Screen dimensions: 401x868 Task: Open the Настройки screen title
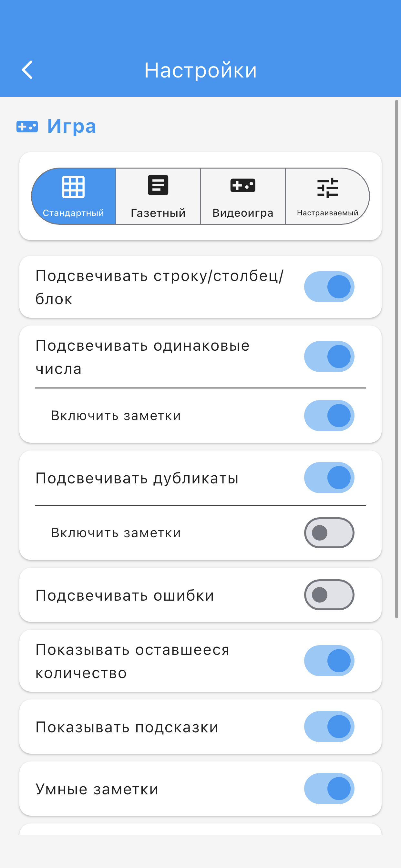tap(200, 70)
